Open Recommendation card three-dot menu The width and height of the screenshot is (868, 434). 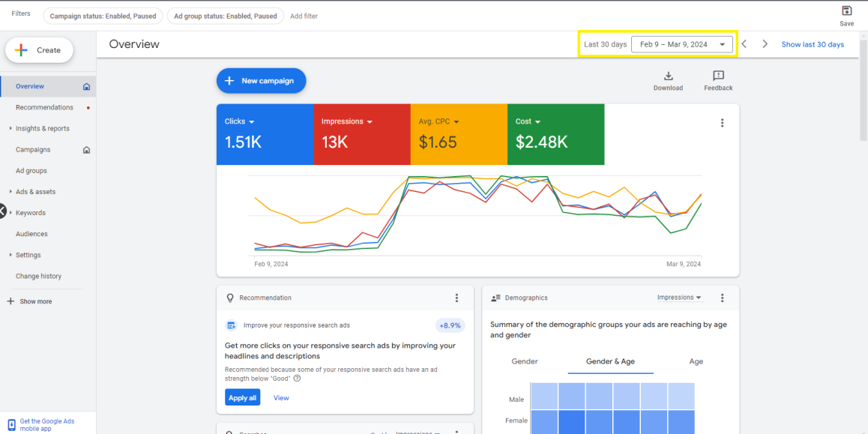(456, 298)
